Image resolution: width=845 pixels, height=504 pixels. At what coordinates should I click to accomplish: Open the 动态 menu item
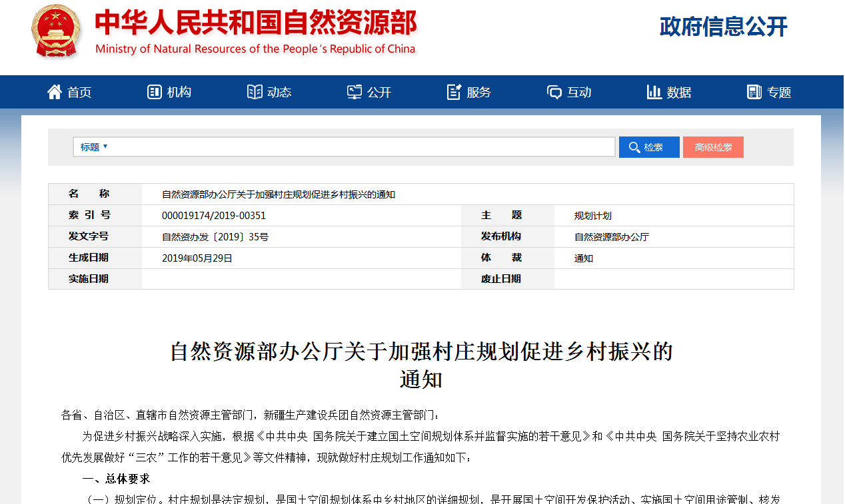coord(279,93)
